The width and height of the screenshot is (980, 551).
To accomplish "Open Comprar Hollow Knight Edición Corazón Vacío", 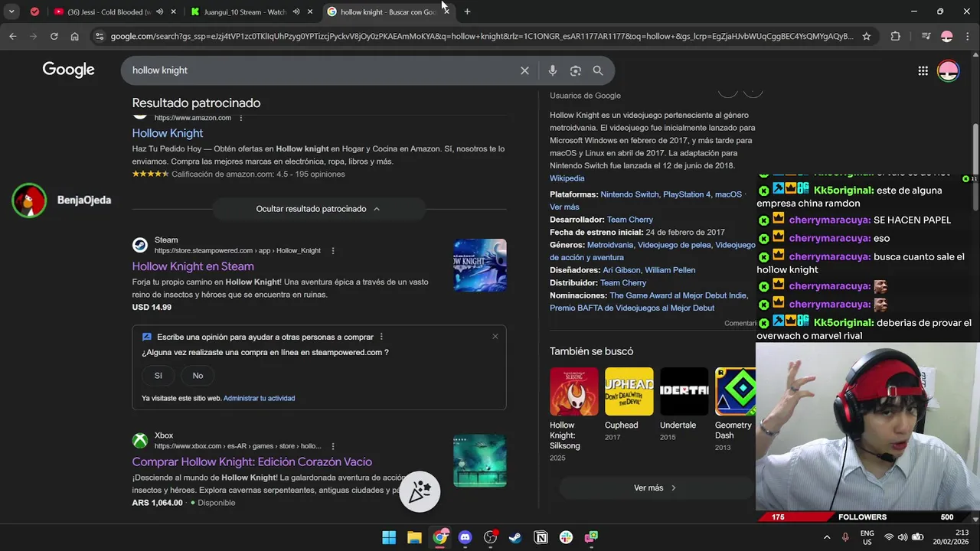I will [x=252, y=462].
